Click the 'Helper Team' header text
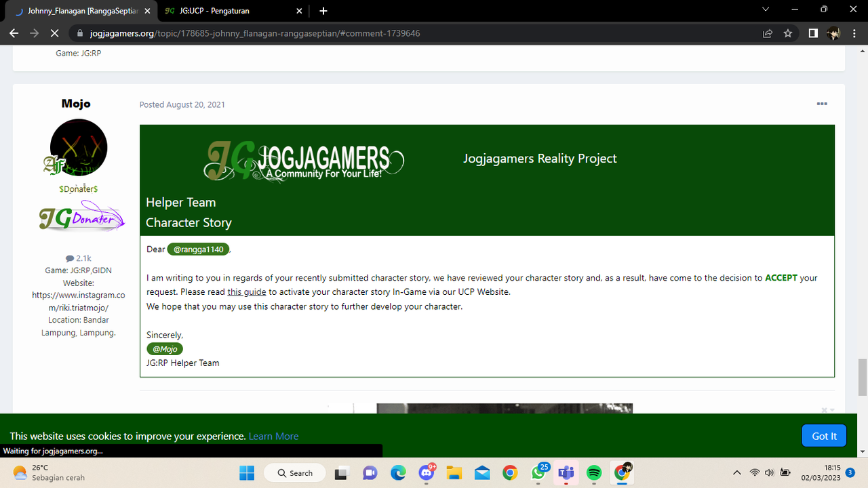 point(180,202)
